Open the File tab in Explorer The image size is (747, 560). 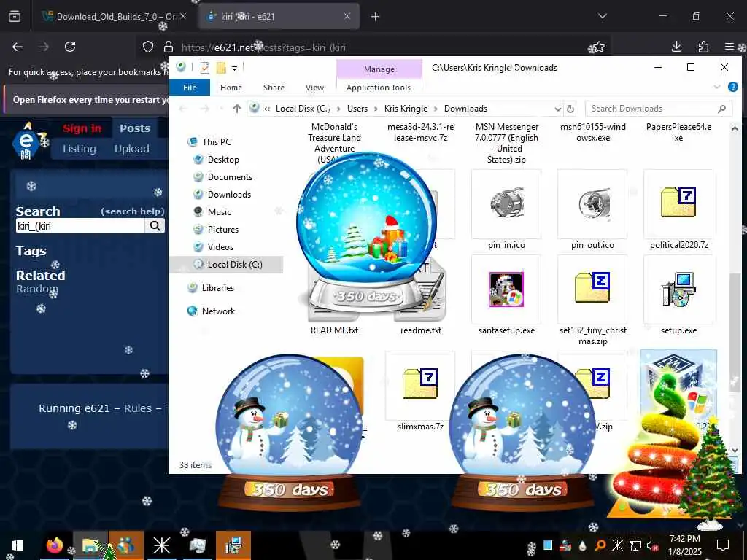190,87
